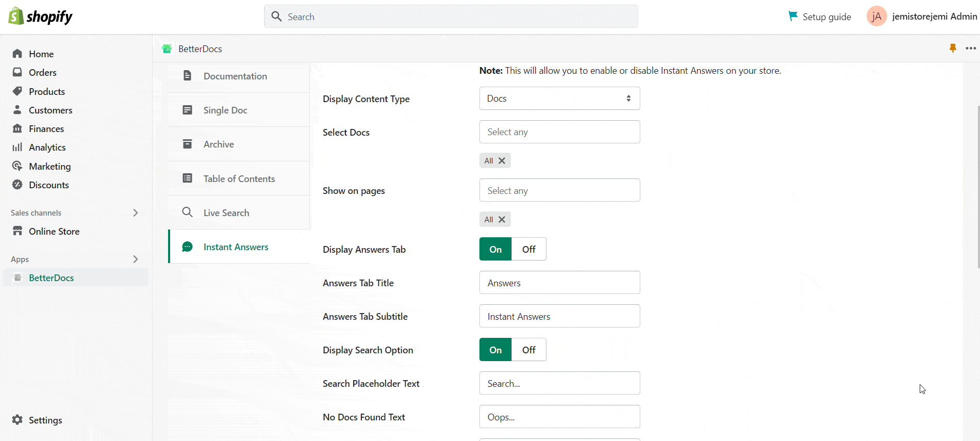980x441 pixels.
Task: Turn Display Search Option off
Action: click(x=529, y=350)
